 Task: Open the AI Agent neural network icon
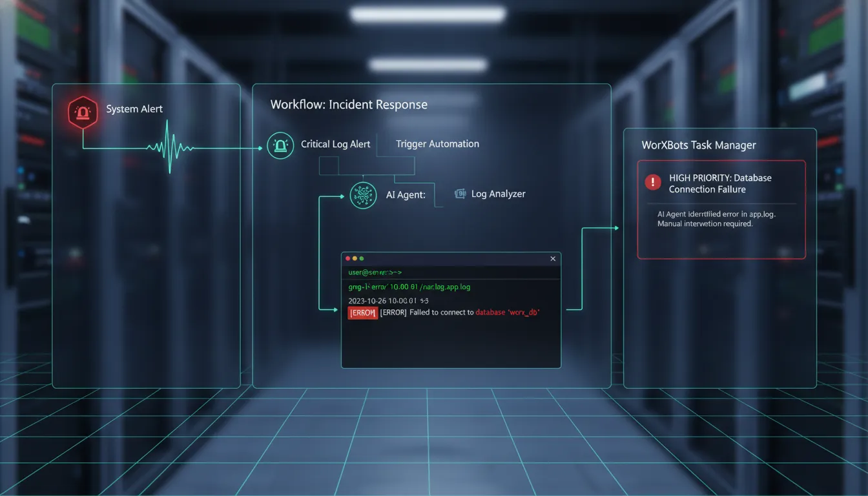click(363, 195)
